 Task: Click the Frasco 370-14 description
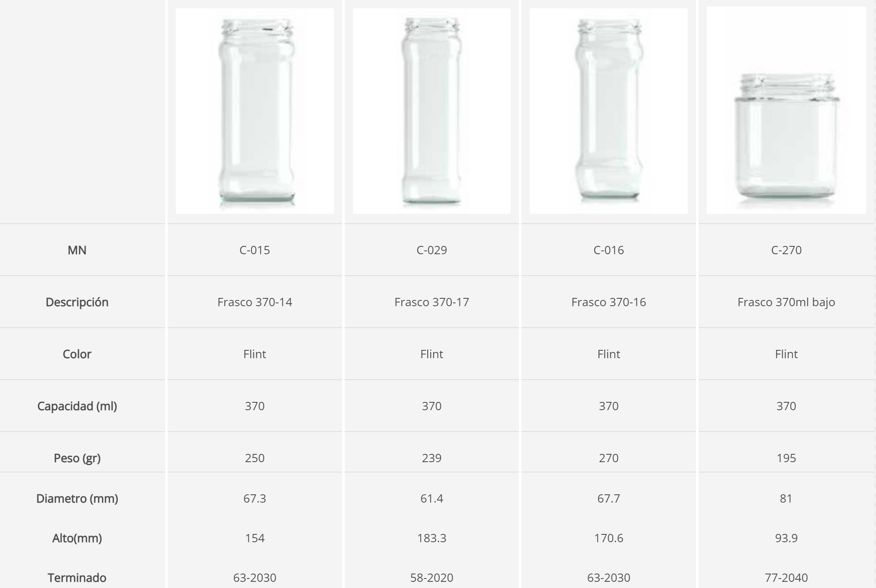(255, 302)
